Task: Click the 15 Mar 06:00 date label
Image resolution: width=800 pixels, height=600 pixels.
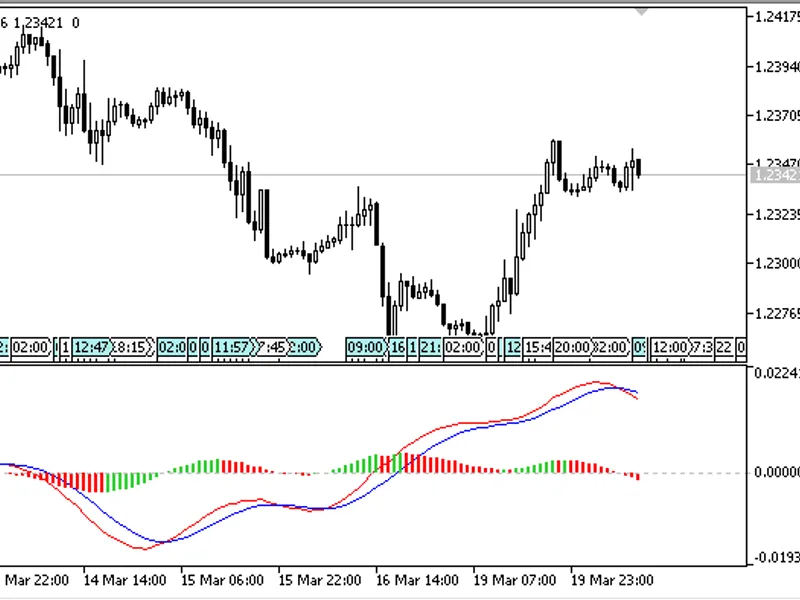Action: (x=222, y=581)
